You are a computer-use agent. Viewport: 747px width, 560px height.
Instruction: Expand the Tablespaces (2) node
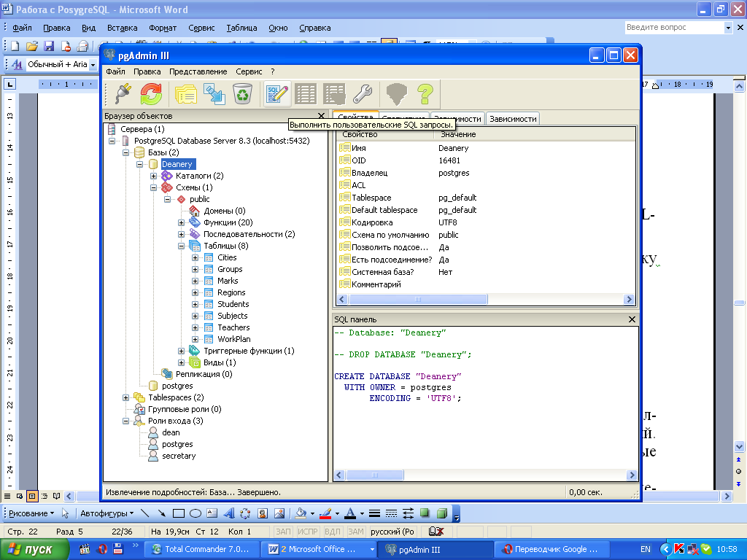pos(125,397)
